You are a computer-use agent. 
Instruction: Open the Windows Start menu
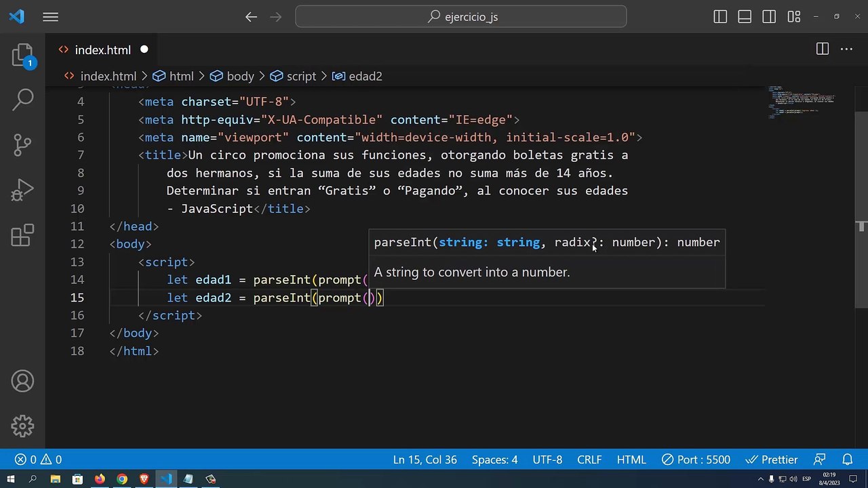pos(11,479)
